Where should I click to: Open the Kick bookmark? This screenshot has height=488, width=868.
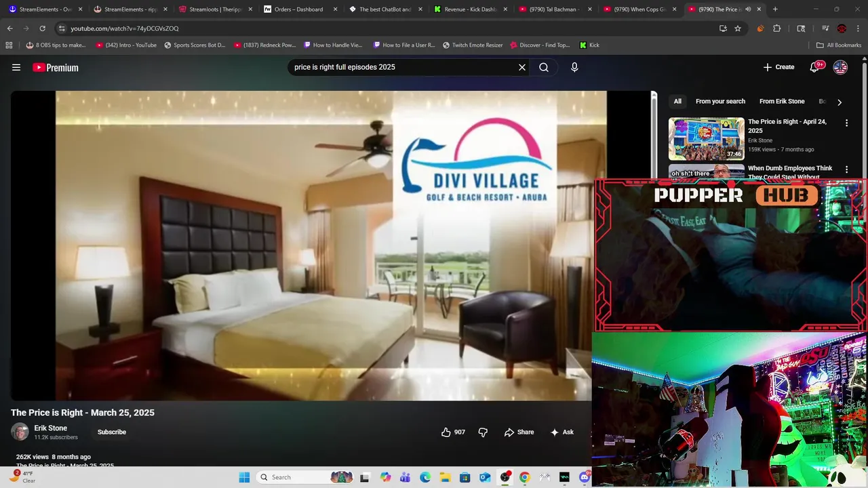pyautogui.click(x=589, y=45)
